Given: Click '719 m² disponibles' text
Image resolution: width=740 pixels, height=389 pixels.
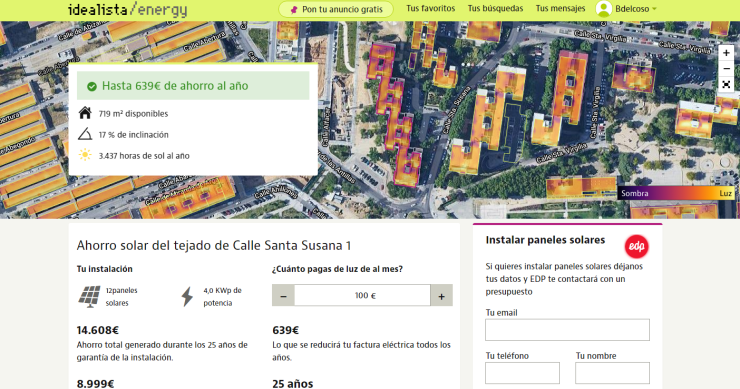Looking at the screenshot, I should (133, 114).
